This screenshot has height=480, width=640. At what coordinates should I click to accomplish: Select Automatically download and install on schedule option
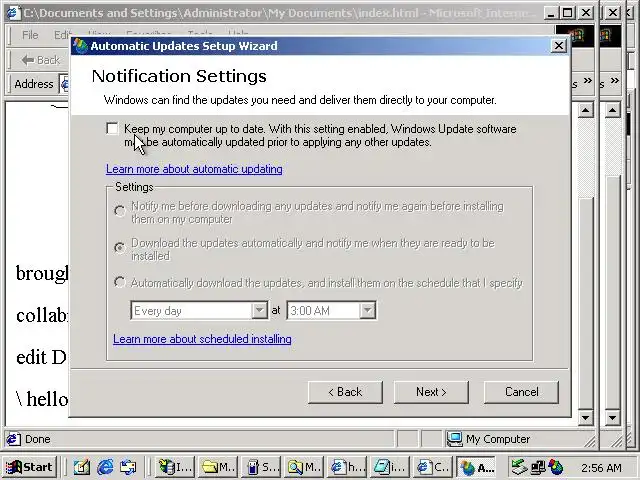[120, 282]
